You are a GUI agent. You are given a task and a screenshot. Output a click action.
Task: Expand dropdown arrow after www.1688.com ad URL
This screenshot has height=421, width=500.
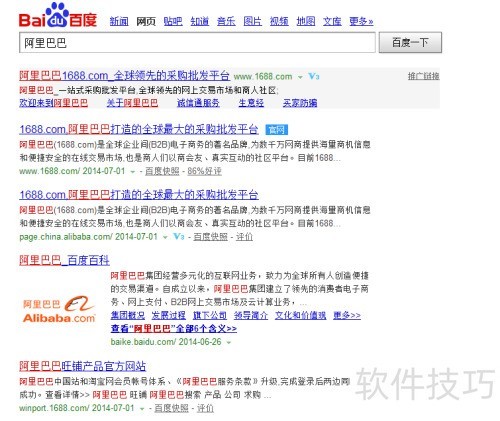[300, 77]
